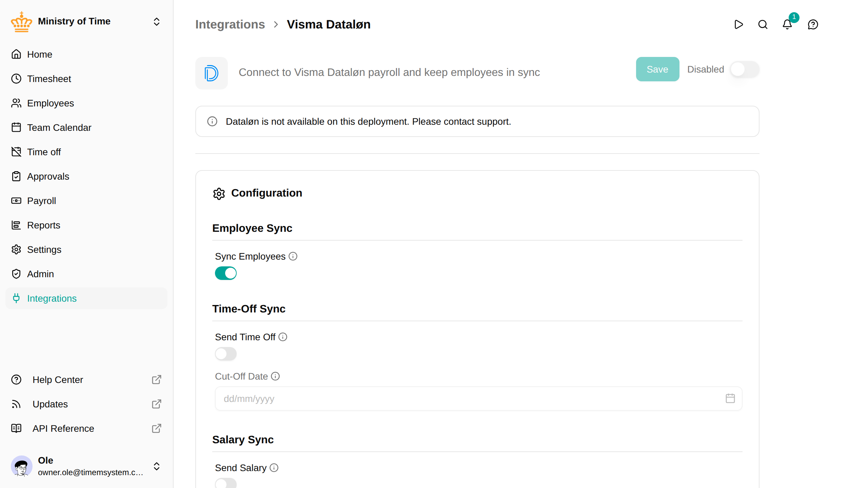Click the Cut-Off Date input field
The height and width of the screenshot is (488, 868).
[478, 399]
